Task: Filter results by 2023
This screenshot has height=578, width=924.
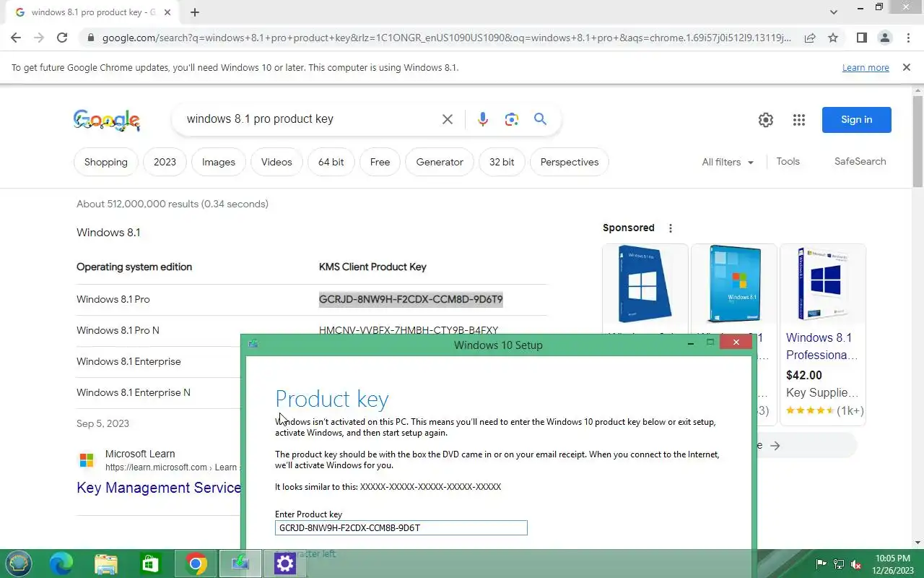Action: click(165, 162)
